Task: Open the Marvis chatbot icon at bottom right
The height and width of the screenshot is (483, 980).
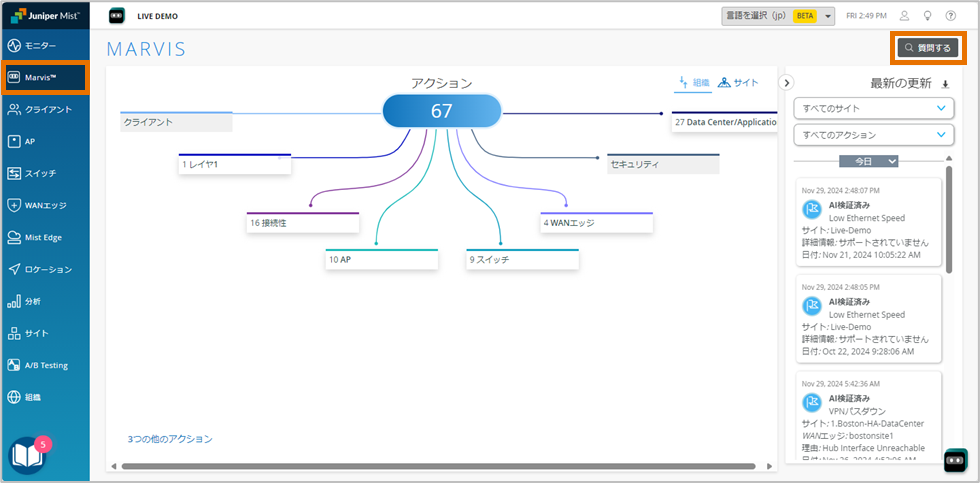Action: [x=955, y=460]
